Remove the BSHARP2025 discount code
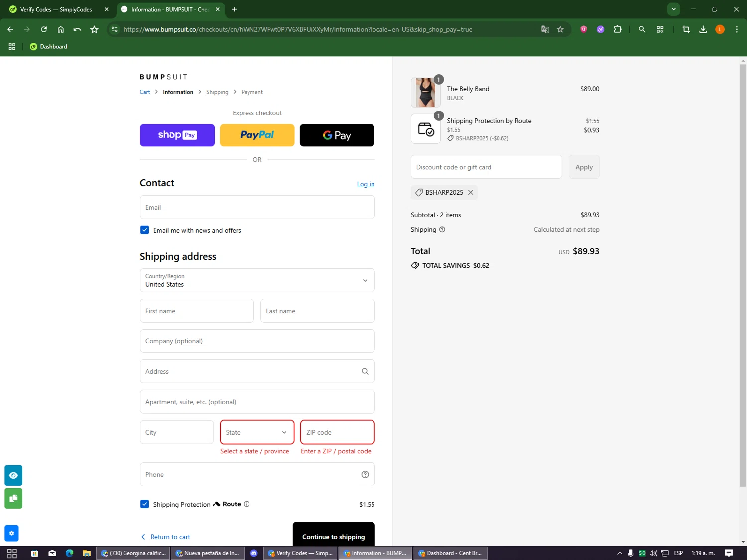Viewport: 747px width, 560px height. point(471,192)
